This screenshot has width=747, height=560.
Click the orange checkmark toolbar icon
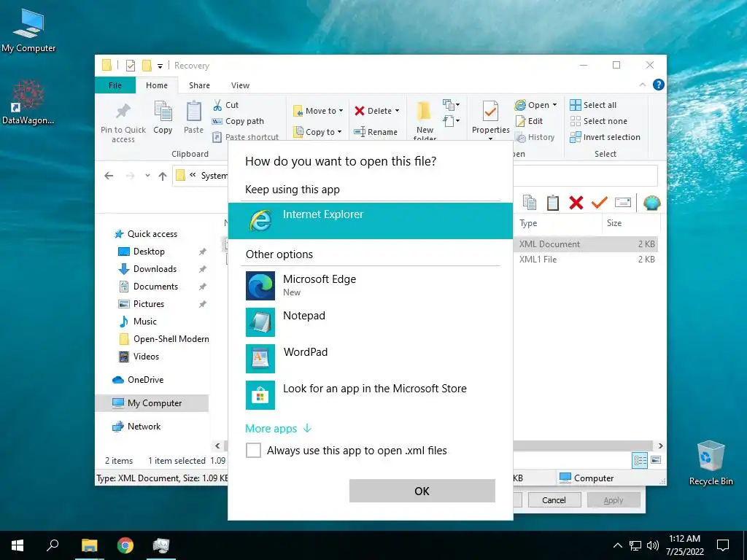[x=600, y=203]
